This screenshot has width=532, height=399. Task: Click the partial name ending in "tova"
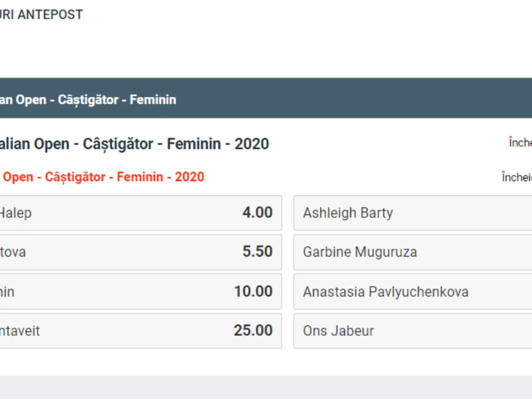13,252
